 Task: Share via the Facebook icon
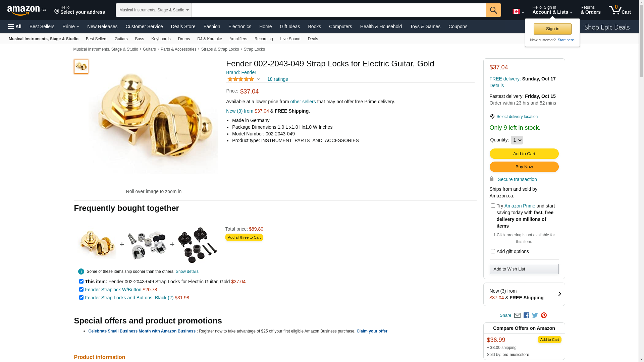(526, 315)
